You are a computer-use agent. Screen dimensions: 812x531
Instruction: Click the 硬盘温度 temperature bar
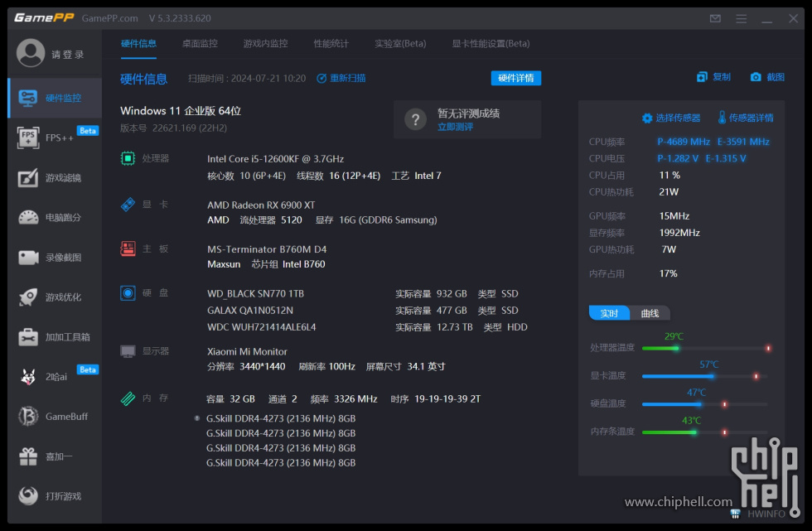tap(706, 404)
